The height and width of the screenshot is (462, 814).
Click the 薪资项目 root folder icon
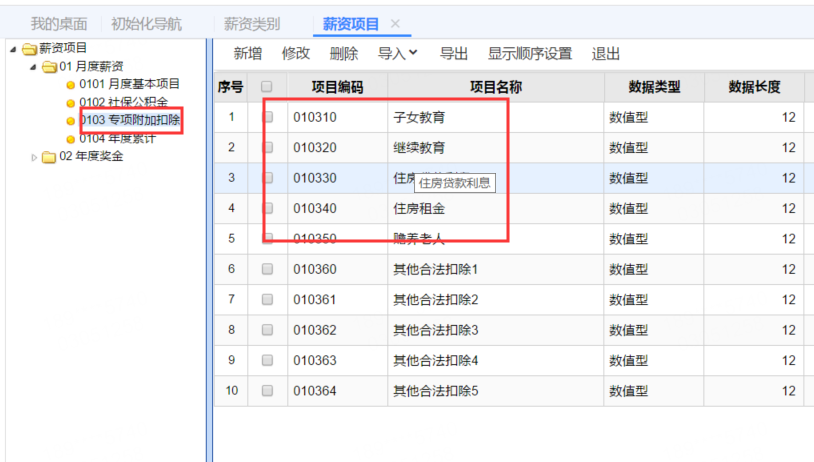[29, 49]
